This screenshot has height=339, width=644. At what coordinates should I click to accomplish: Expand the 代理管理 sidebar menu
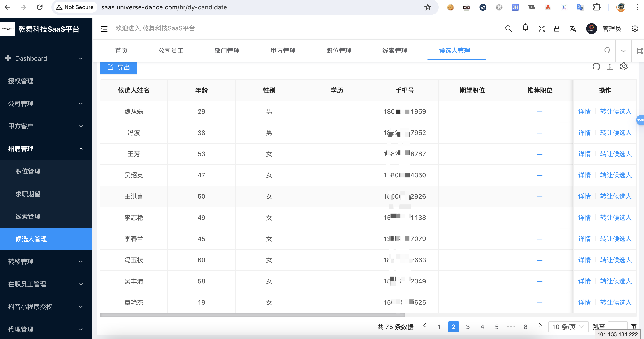(x=46, y=329)
